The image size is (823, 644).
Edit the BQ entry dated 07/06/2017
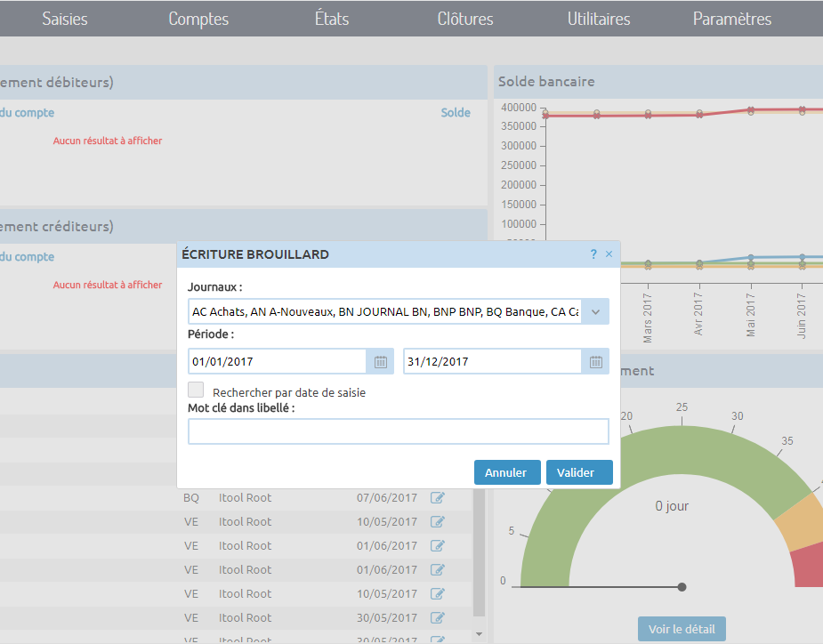pos(438,497)
